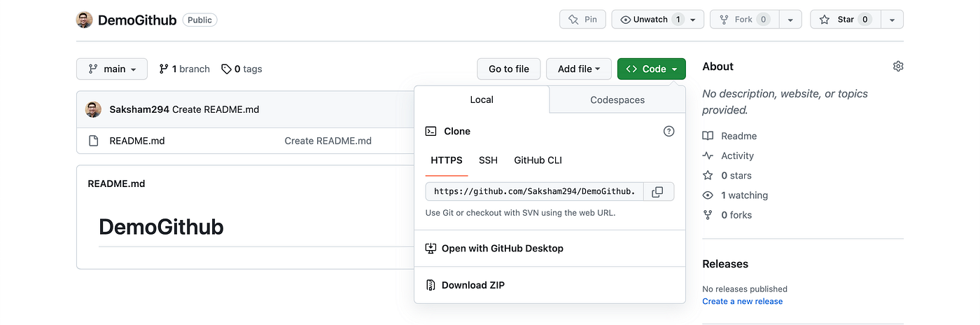Open the 0 stars link in sidebar
The image size is (980, 325).
tap(736, 175)
